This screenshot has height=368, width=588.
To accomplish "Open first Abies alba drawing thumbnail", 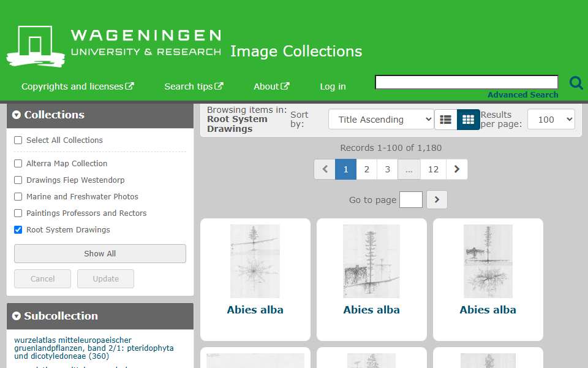I will click(255, 261).
